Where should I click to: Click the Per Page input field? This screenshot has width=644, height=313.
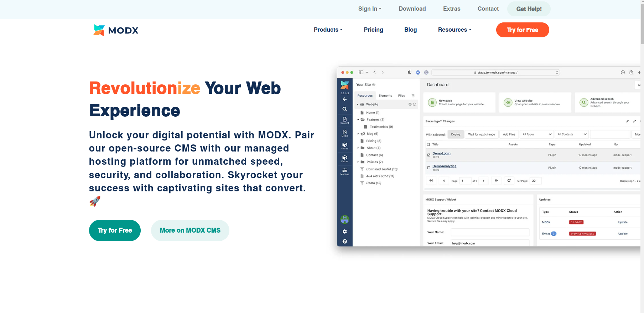tap(535, 181)
